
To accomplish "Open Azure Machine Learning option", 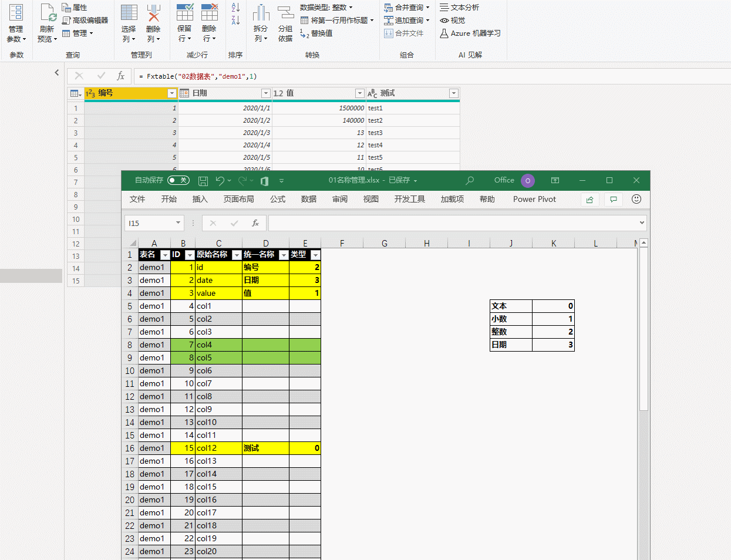I will point(470,33).
